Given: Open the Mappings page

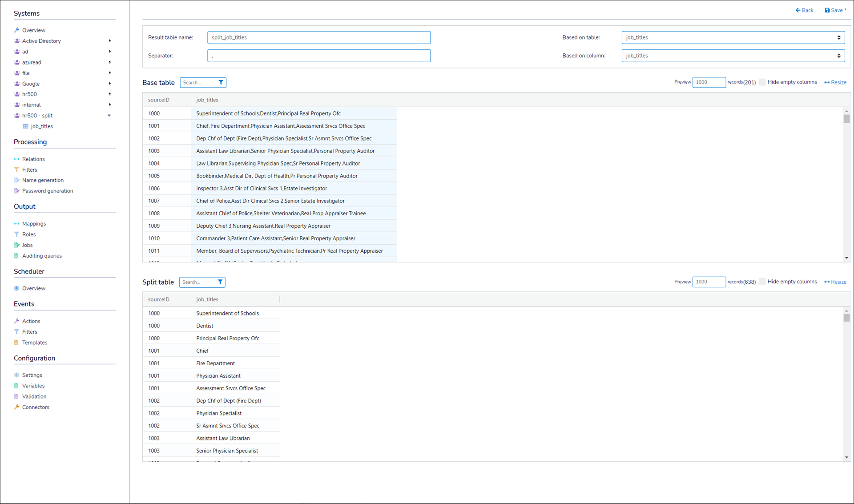Looking at the screenshot, I should pos(34,224).
